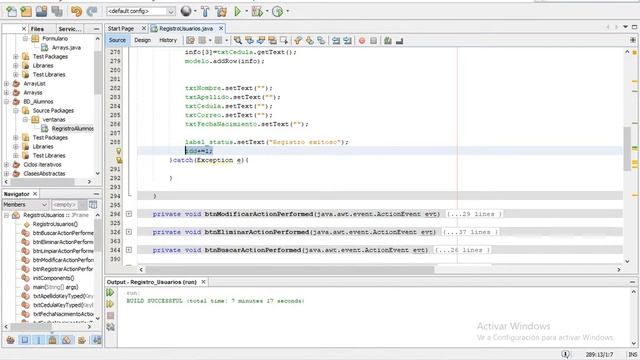Click the Save All toolbar icon

click(x=57, y=11)
